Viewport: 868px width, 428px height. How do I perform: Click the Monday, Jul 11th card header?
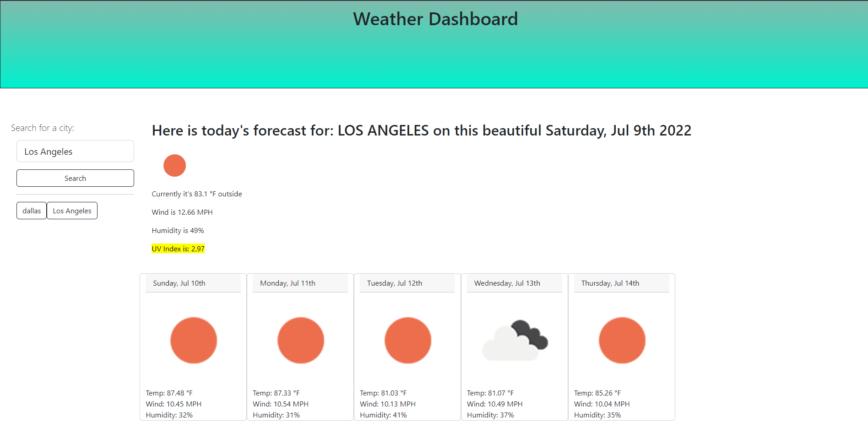click(300, 283)
